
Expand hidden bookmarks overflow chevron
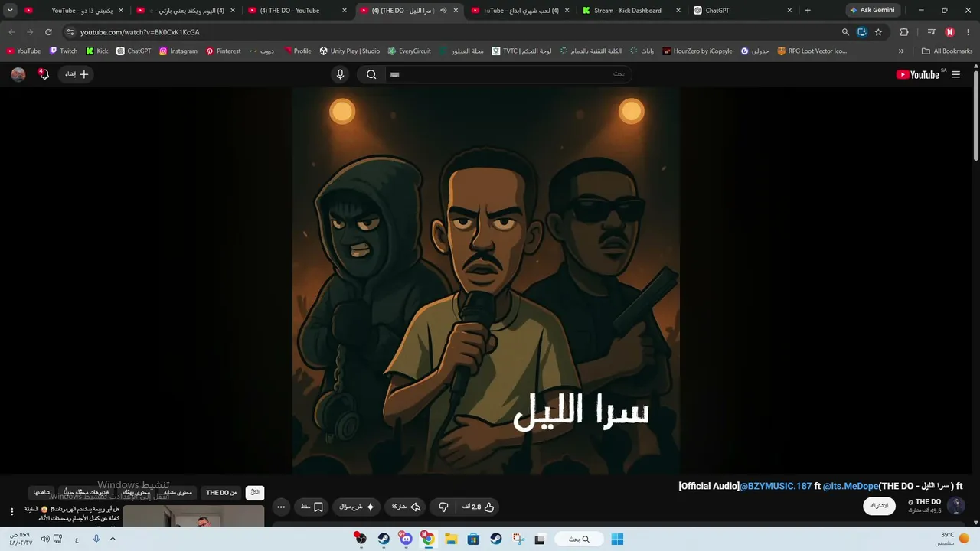click(901, 51)
